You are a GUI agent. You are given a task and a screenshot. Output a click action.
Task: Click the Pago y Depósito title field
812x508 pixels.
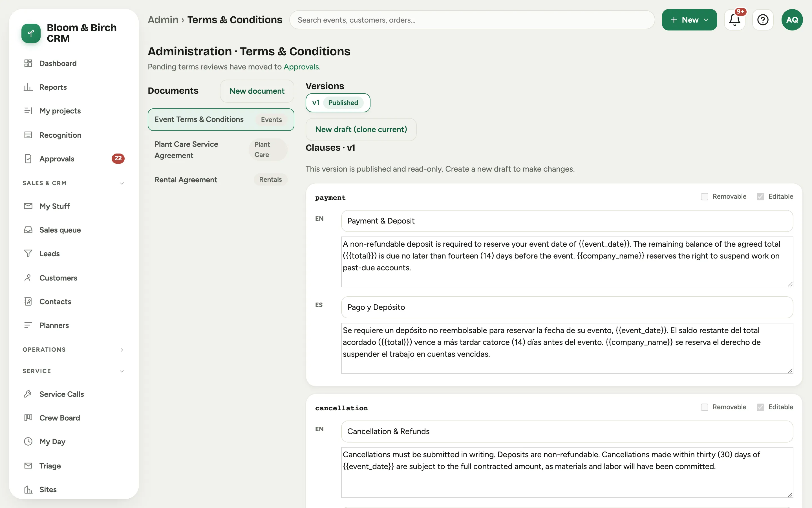(x=567, y=307)
